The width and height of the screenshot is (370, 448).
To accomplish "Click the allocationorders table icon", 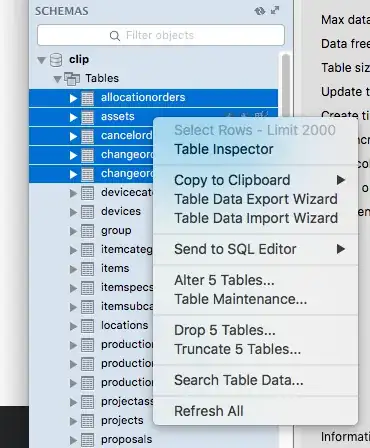I will [x=87, y=98].
